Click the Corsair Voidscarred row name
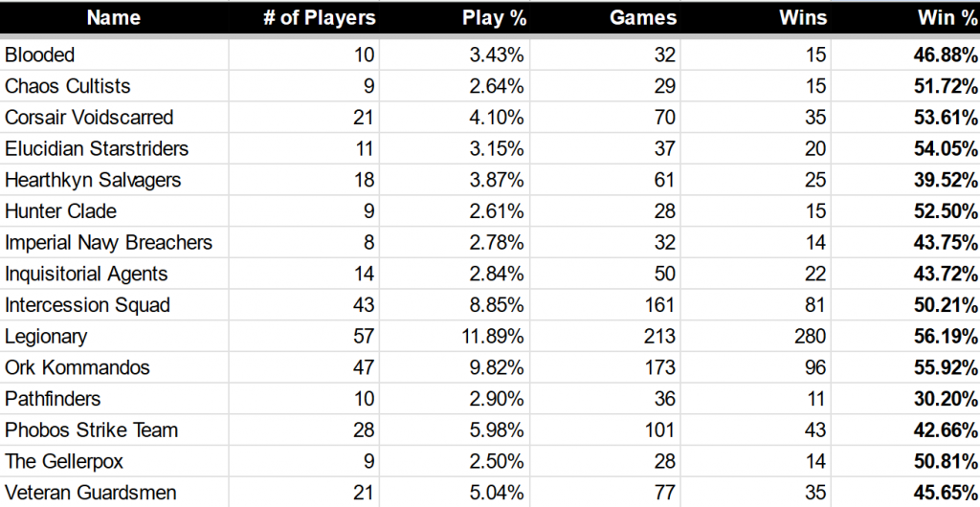The height and width of the screenshot is (507, 980). pos(89,118)
